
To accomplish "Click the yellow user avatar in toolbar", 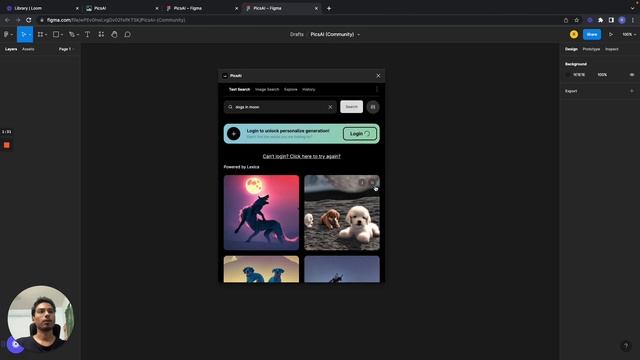I will 574,34.
